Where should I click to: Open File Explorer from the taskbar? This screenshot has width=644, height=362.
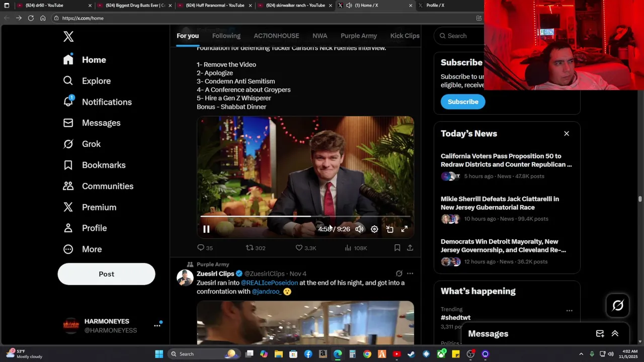[x=279, y=354]
